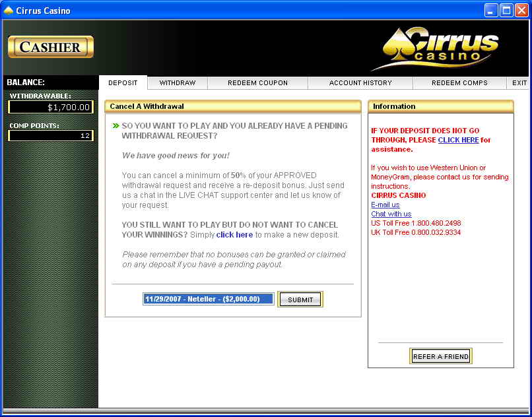Screen dimensions: 532x417
Task: Minimize the Cirrus Casino window
Action: [490, 10]
